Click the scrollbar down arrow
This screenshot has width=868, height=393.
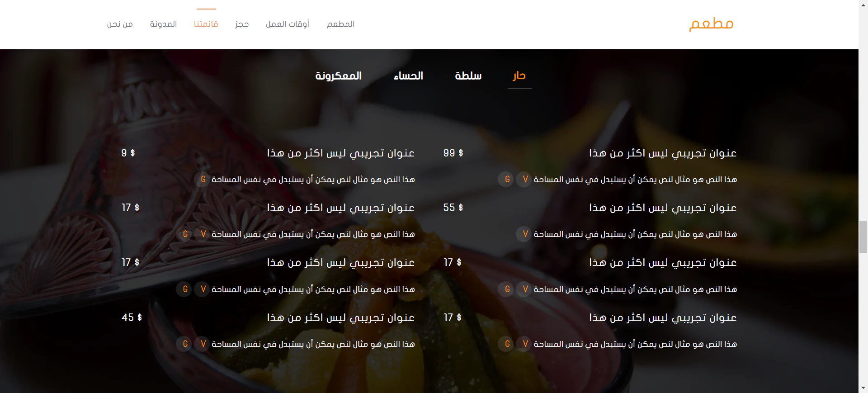(863, 388)
